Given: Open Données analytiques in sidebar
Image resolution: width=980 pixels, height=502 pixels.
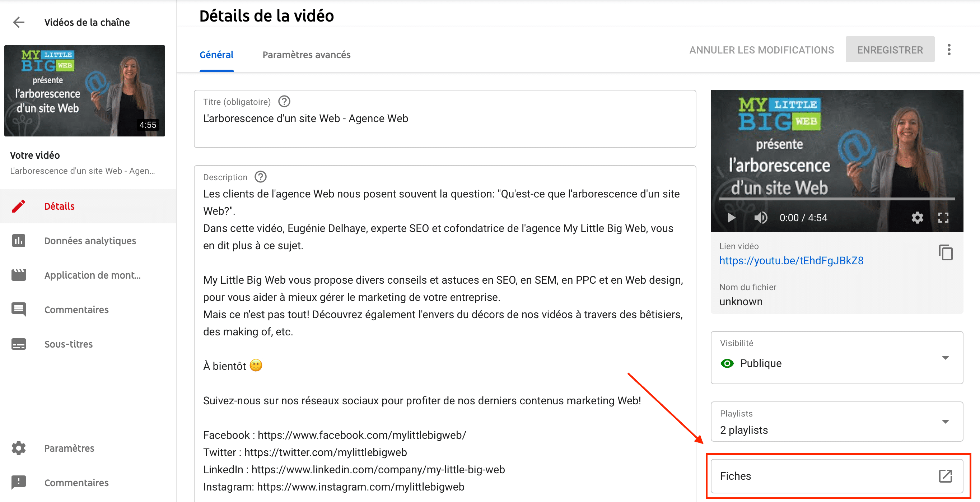Looking at the screenshot, I should coord(90,241).
